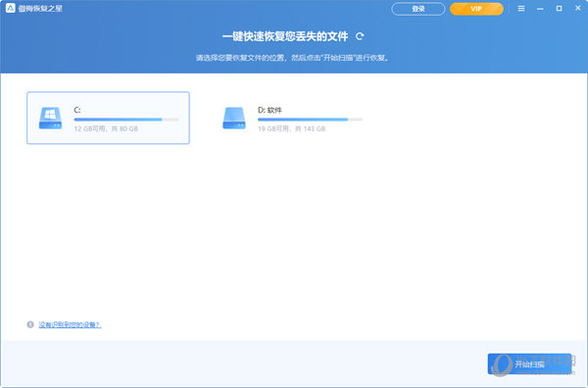
Task: Click the text '12 GB可用, 共 80 GB'
Action: tap(106, 129)
